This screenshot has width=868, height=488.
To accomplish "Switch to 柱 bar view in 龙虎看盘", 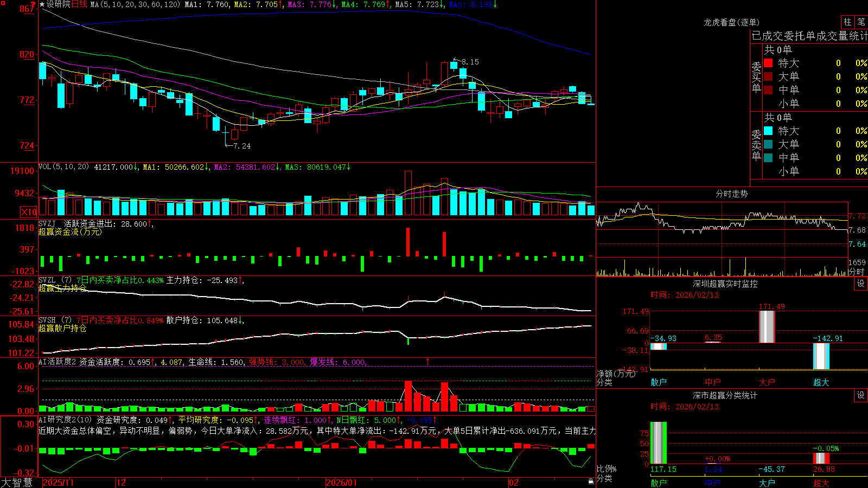I will pos(847,22).
